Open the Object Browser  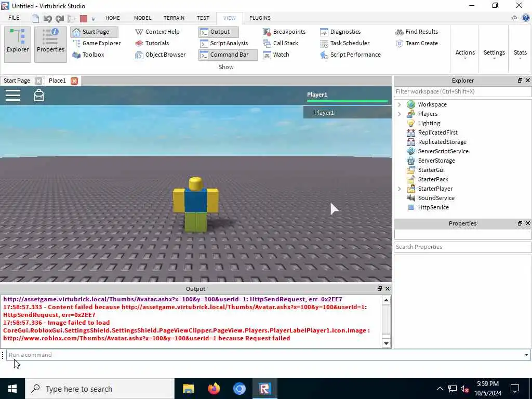click(x=160, y=55)
